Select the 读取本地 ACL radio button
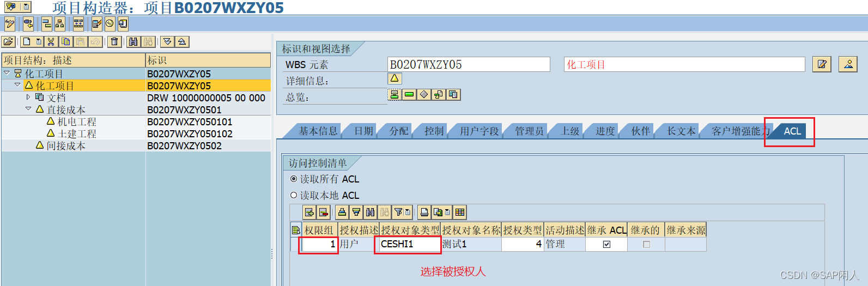 point(294,195)
